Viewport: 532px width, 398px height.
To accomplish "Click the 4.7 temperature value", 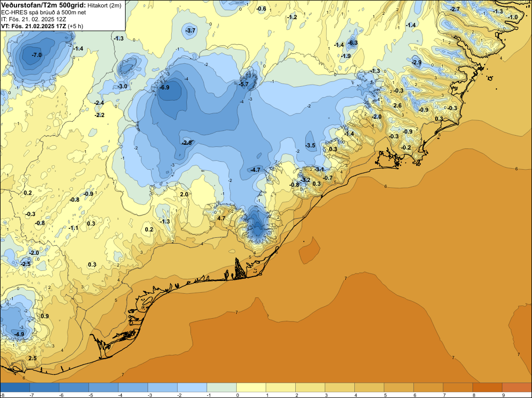I will 221,218.
